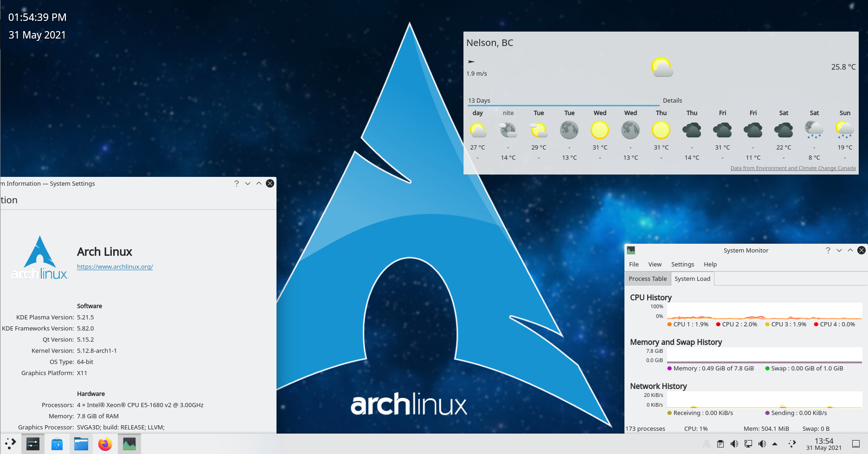
Task: Click the Memory and Swap History graph
Action: tap(764, 355)
